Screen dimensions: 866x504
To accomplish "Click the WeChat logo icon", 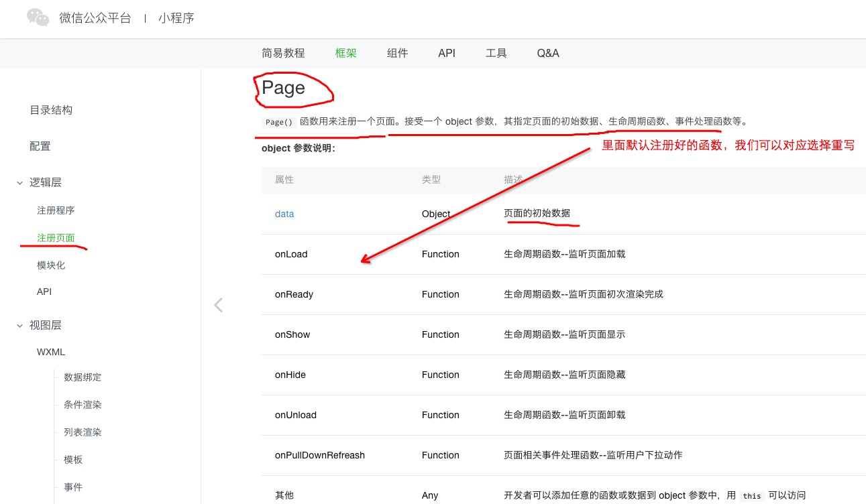I will pyautogui.click(x=38, y=18).
